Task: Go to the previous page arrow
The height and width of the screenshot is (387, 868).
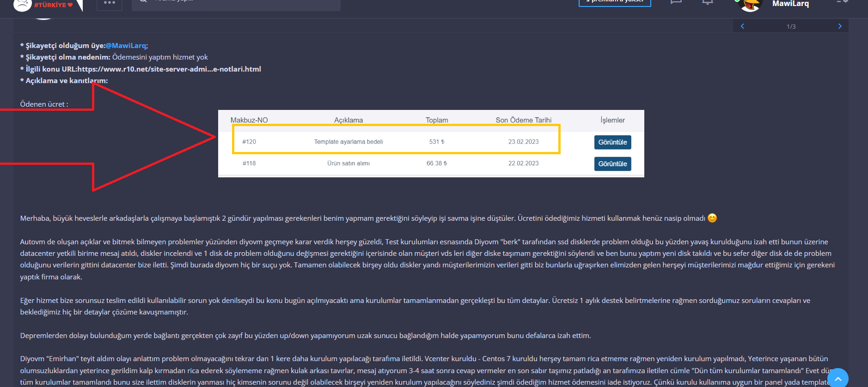Action: point(742,26)
